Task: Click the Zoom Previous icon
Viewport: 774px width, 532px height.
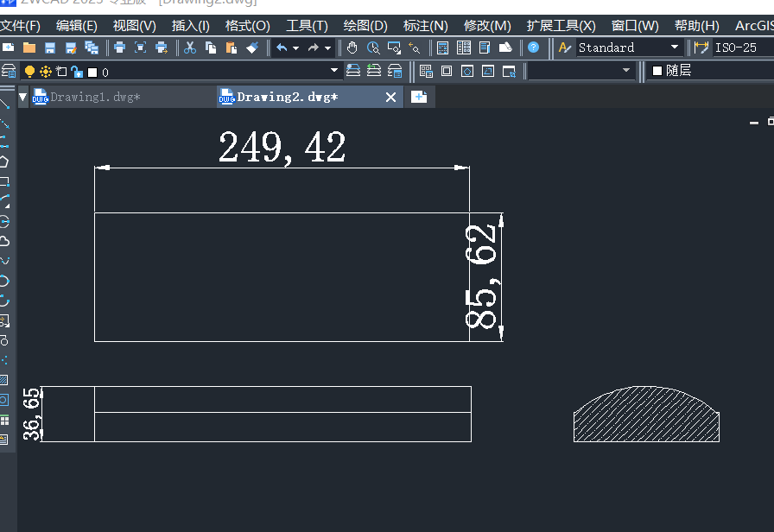Action: (x=414, y=47)
